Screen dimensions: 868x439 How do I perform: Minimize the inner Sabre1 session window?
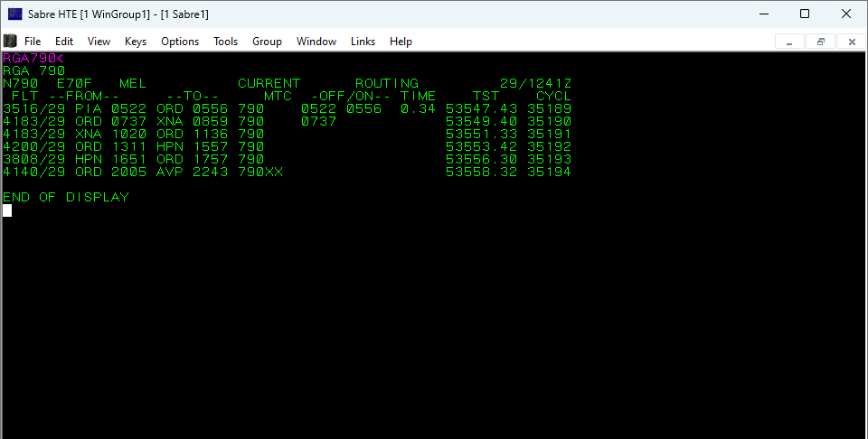pyautogui.click(x=789, y=42)
